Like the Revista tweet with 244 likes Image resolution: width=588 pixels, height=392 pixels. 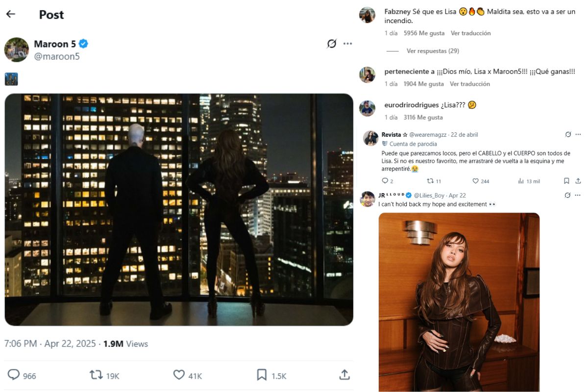pos(475,181)
